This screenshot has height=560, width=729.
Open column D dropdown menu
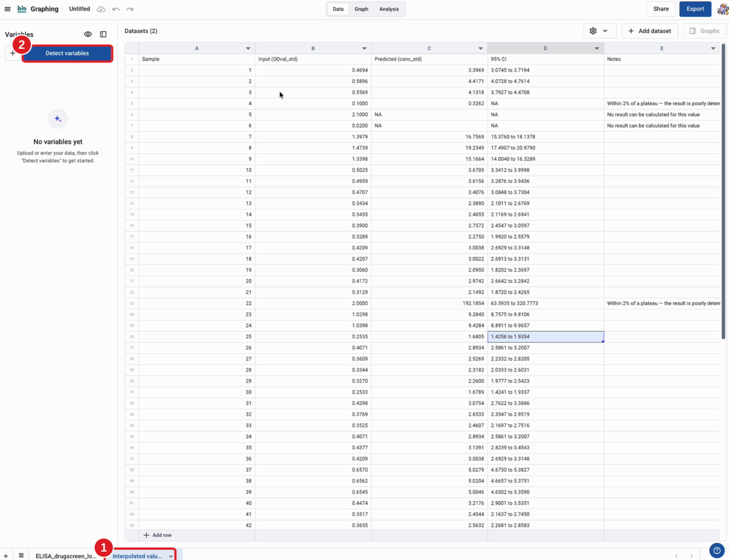(597, 48)
